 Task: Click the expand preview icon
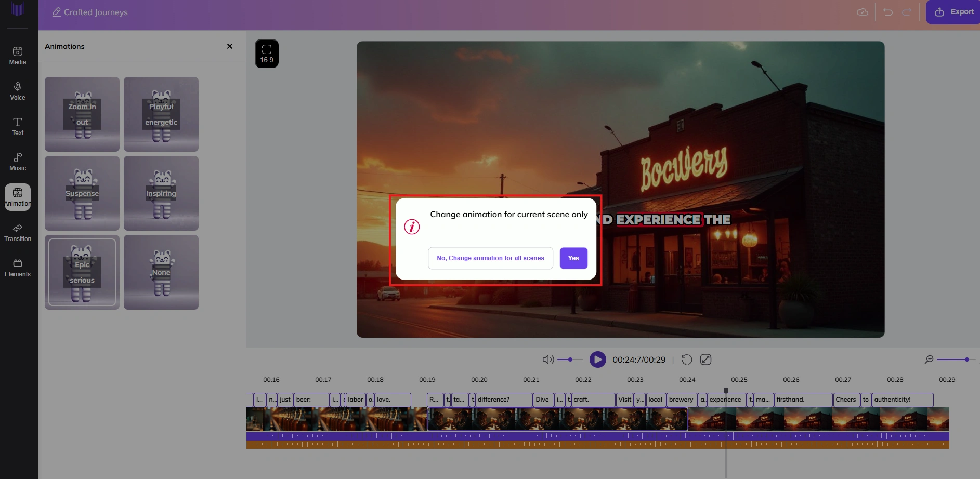pos(705,360)
